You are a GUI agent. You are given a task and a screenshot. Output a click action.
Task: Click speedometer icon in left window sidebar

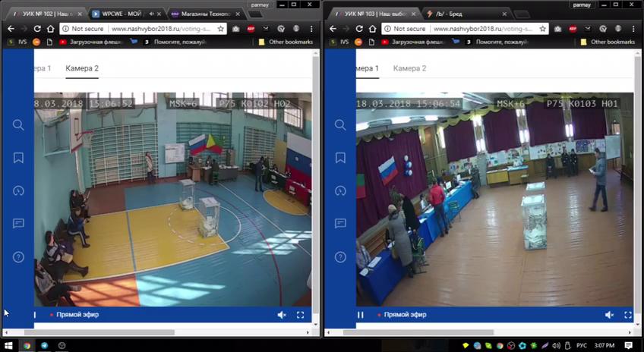(x=18, y=190)
